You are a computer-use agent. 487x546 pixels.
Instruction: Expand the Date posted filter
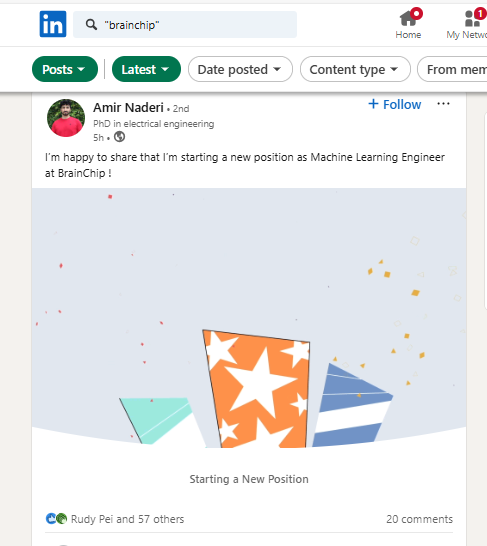(x=240, y=69)
